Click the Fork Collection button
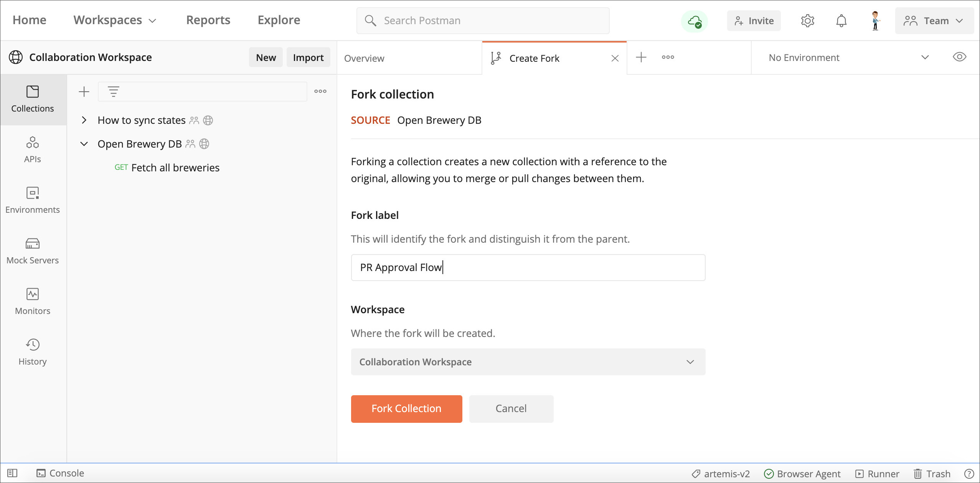The image size is (980, 483). [x=406, y=409]
